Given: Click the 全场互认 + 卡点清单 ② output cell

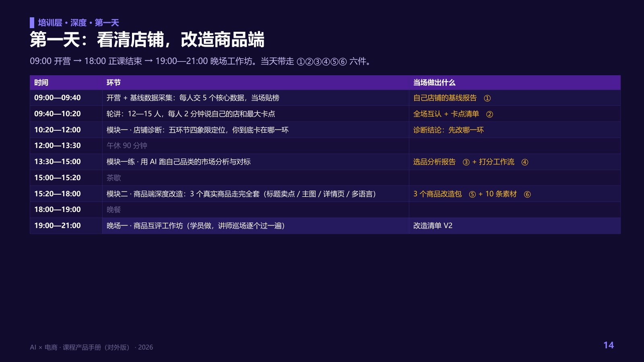Looking at the screenshot, I should (x=515, y=114).
